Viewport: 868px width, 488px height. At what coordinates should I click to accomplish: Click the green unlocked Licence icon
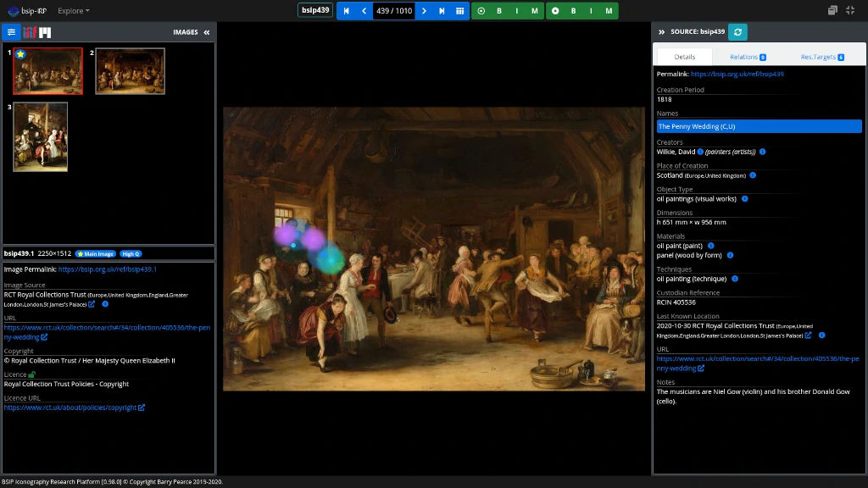click(x=32, y=374)
